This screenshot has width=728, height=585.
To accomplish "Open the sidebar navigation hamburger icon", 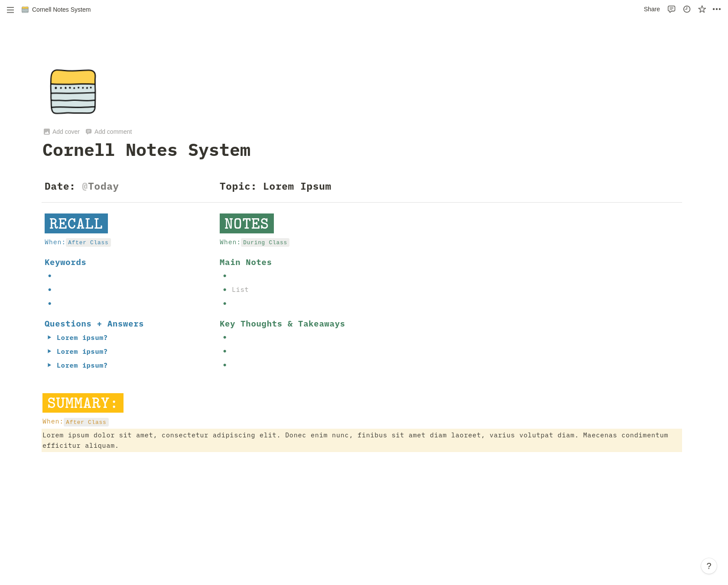I will (10, 10).
